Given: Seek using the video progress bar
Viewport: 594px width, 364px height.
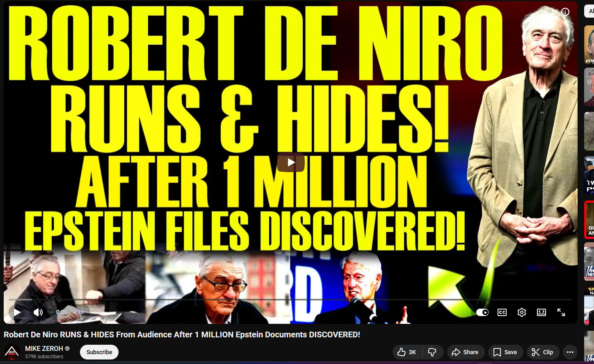Looking at the screenshot, I should 287,300.
